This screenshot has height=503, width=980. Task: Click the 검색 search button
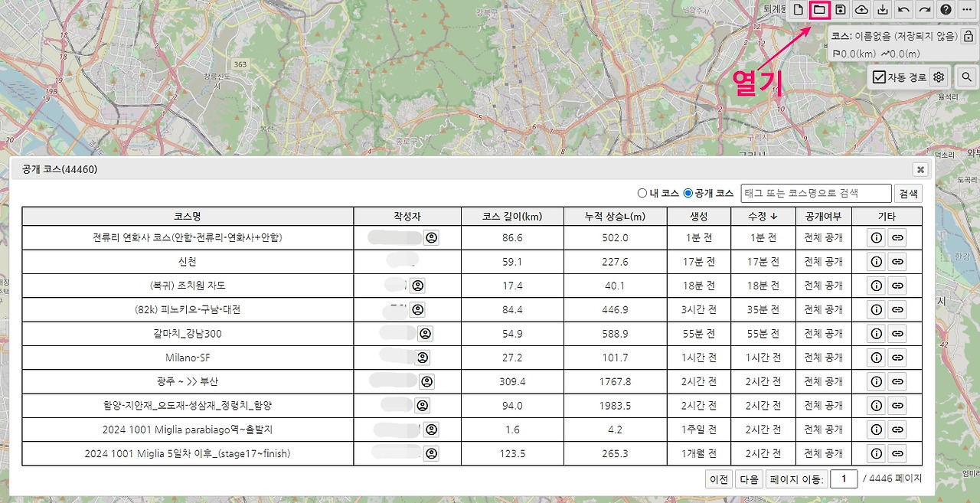click(x=908, y=193)
